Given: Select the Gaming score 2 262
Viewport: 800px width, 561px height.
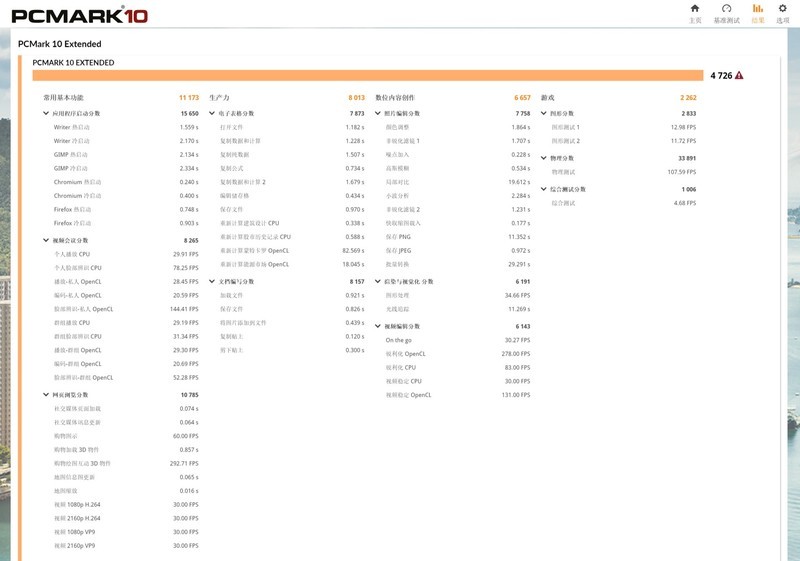Looking at the screenshot, I should (688, 97).
